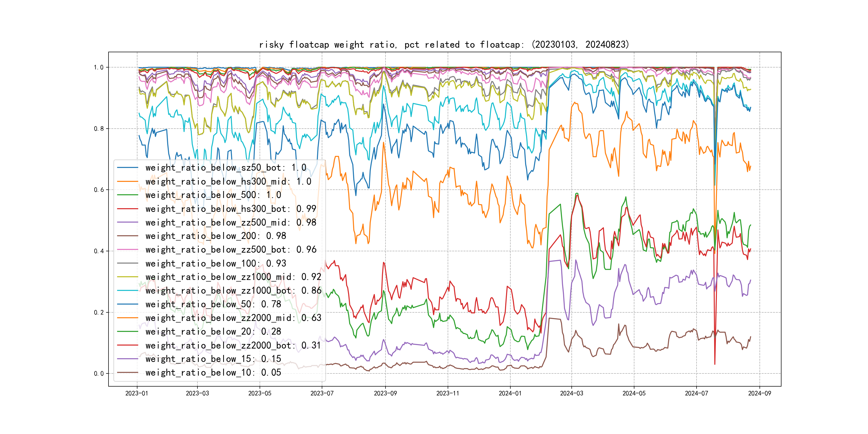Click legend entry weight_ratio_below_sz50_bot
Screen dimensions: 868x434
click(x=226, y=168)
